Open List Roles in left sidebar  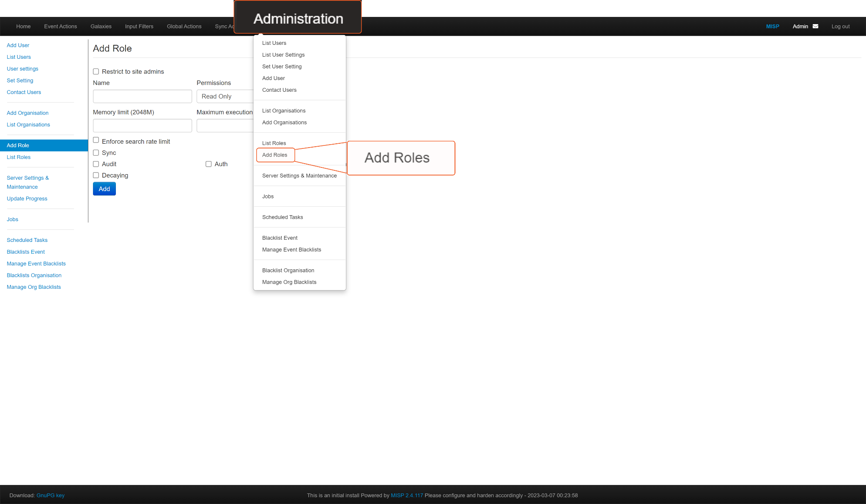pyautogui.click(x=19, y=157)
